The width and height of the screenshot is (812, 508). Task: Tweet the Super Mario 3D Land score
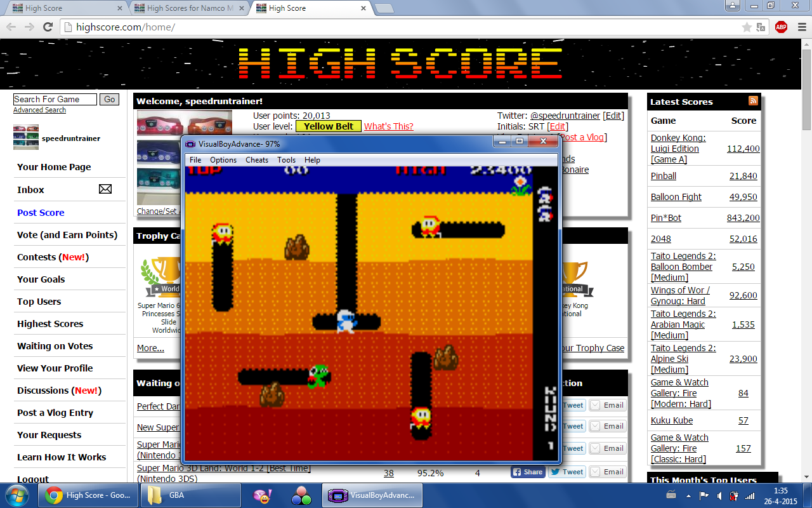point(567,472)
